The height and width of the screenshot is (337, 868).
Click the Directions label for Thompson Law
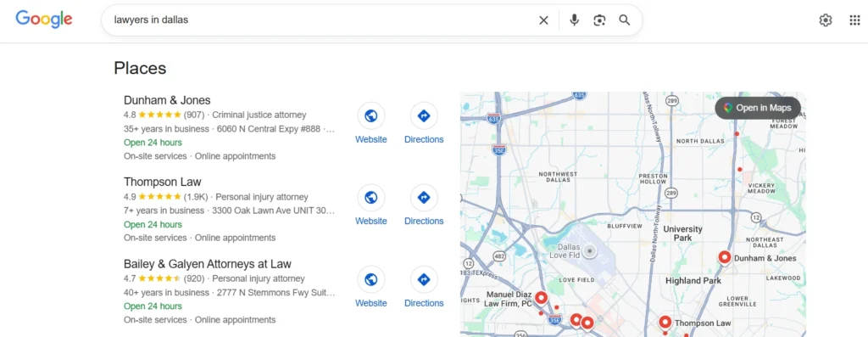[424, 222]
